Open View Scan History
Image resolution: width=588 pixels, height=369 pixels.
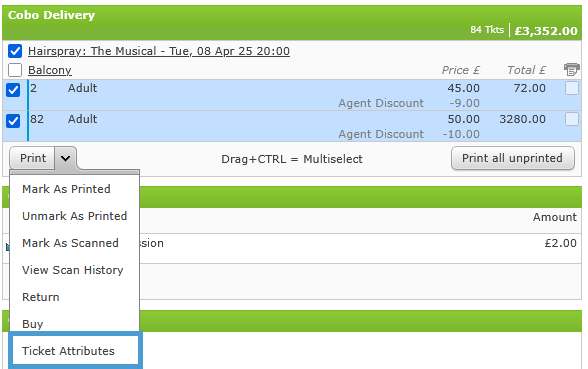(73, 270)
